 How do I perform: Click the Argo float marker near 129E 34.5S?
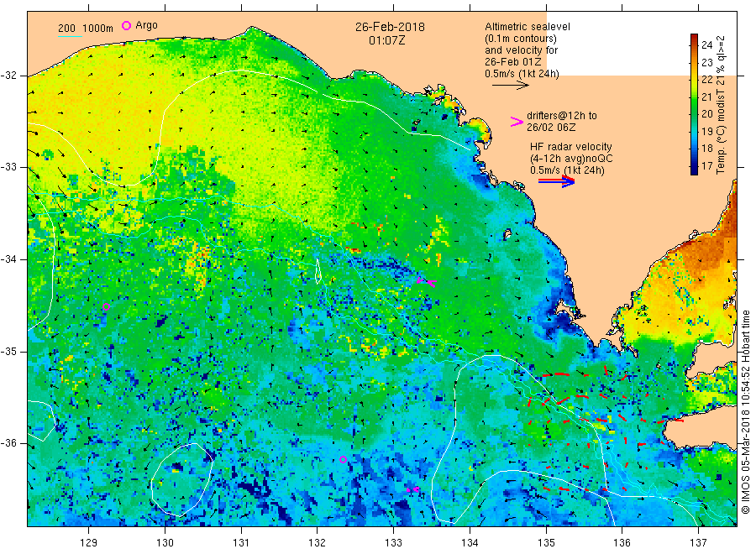pos(106,307)
